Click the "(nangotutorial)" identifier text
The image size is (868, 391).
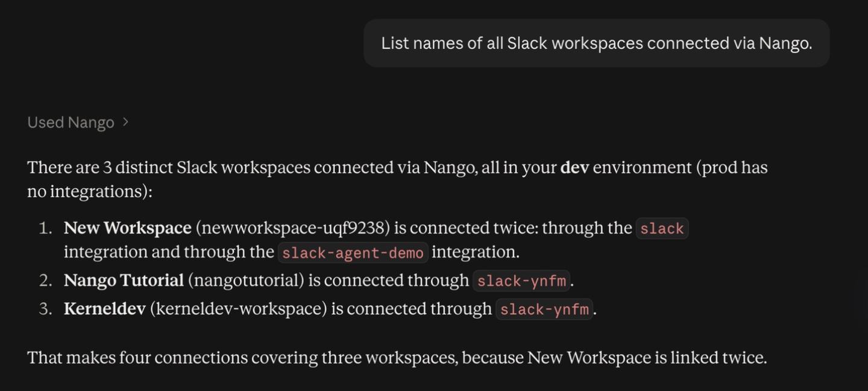click(246, 281)
